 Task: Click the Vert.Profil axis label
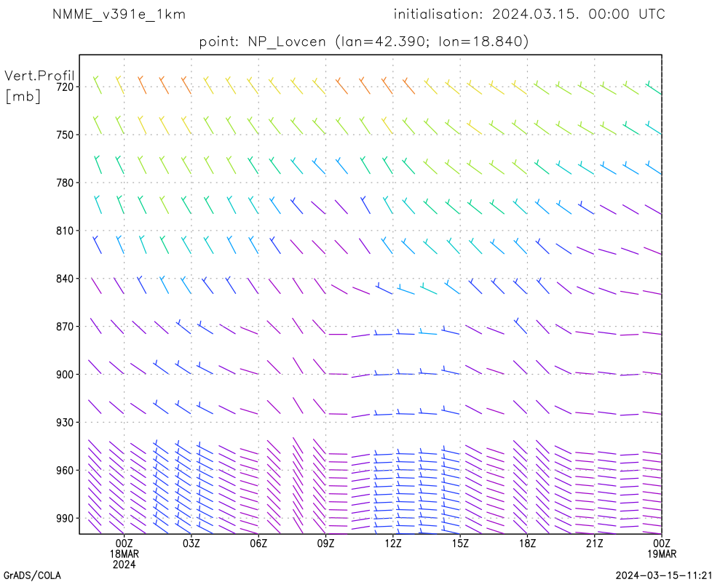pyautogui.click(x=39, y=76)
